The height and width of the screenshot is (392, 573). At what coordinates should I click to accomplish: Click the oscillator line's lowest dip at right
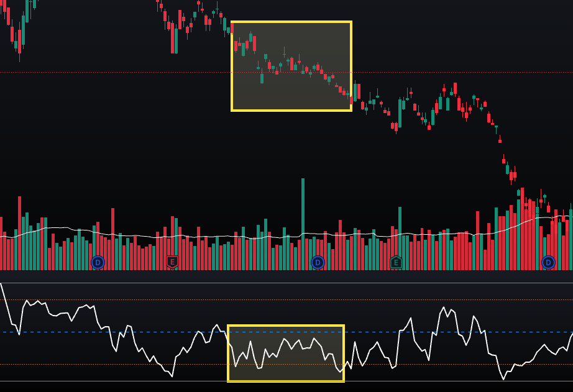click(x=504, y=378)
